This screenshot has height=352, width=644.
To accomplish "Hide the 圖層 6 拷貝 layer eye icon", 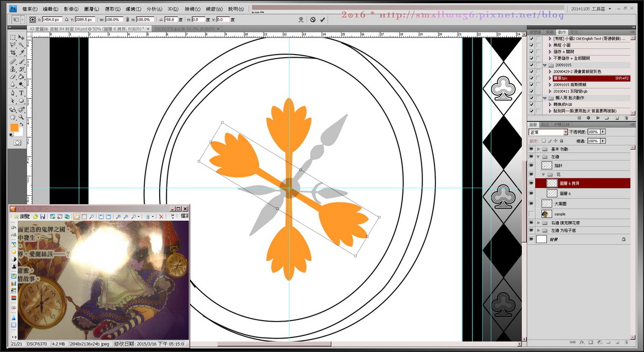I will coord(532,183).
